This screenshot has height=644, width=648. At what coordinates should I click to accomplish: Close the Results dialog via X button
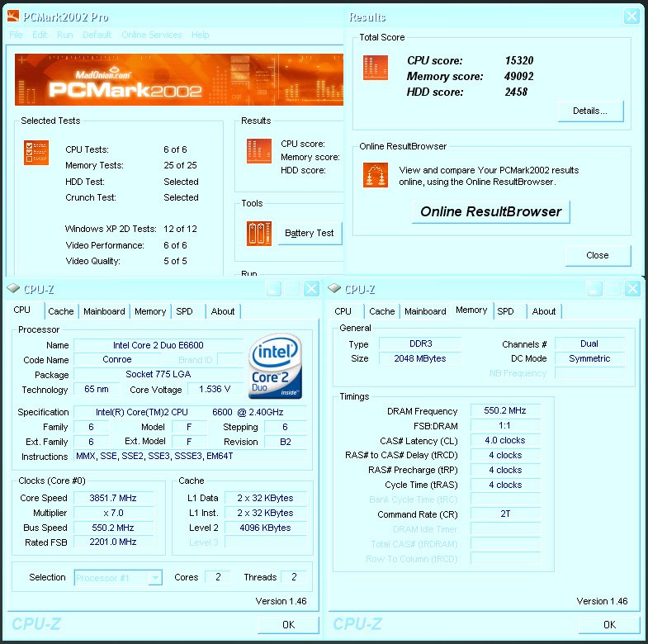coord(631,17)
